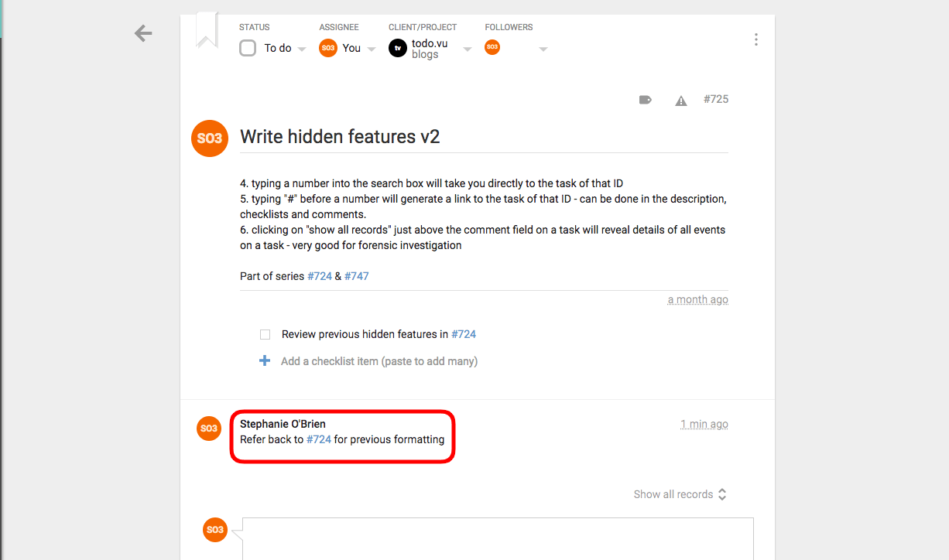
Task: Click the label tag icon
Action: [645, 100]
